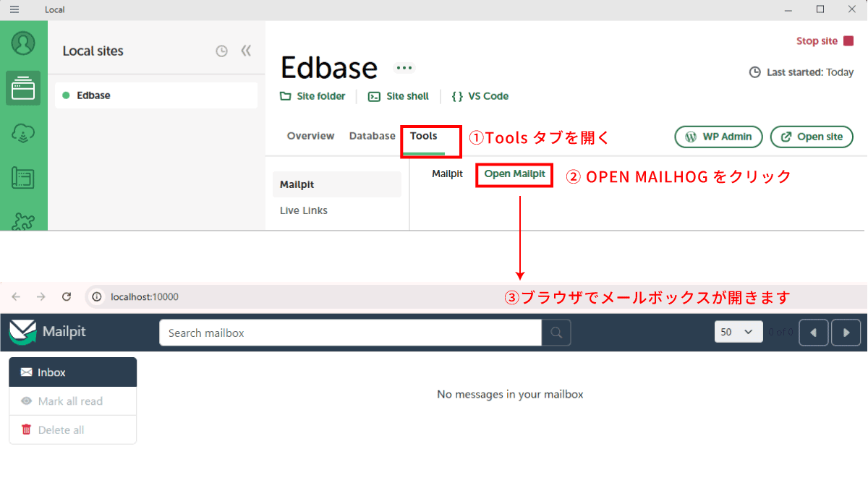This screenshot has width=868, height=488.
Task: Expand the 50 messages-per-page dropdown
Action: [x=738, y=332]
